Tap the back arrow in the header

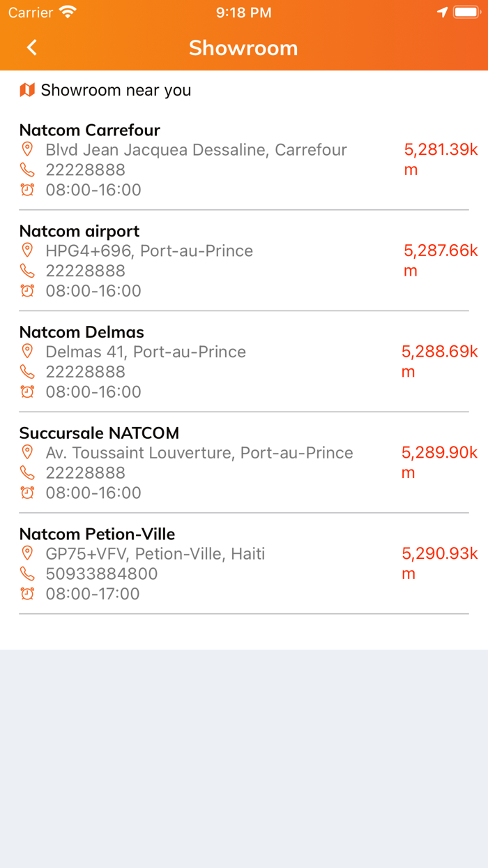click(31, 47)
